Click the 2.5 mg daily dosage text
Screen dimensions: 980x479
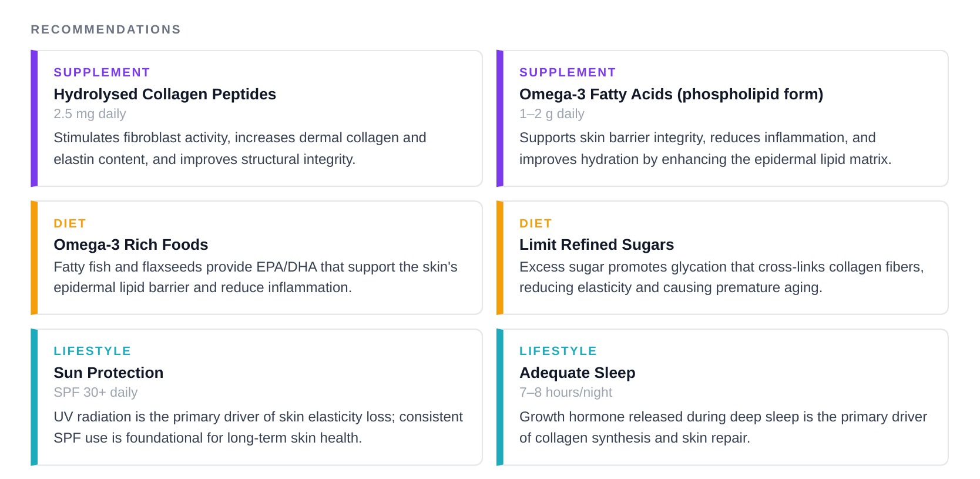[x=89, y=114]
